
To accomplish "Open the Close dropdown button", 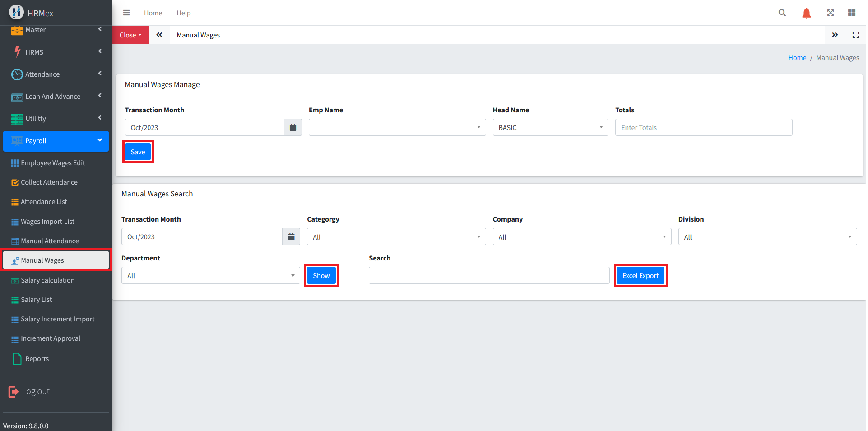I will point(130,35).
